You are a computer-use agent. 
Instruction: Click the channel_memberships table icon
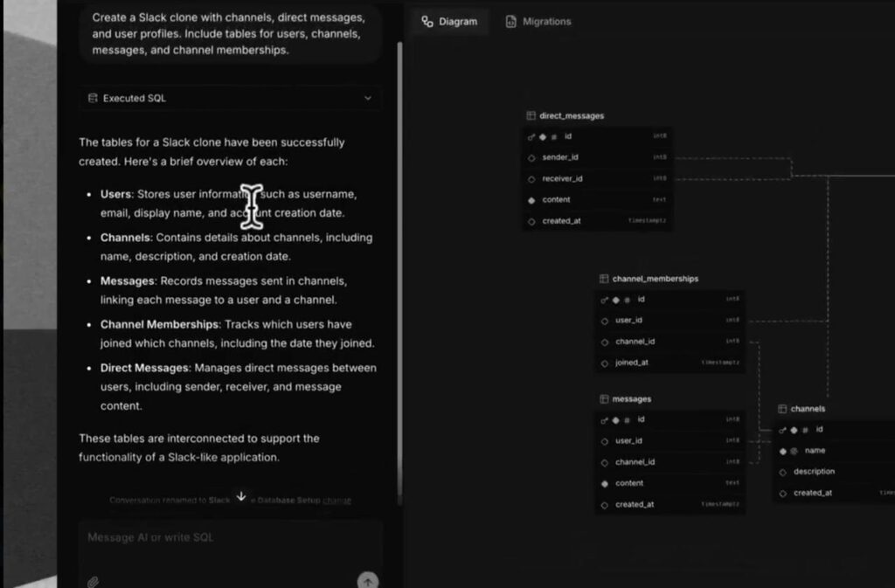click(603, 279)
